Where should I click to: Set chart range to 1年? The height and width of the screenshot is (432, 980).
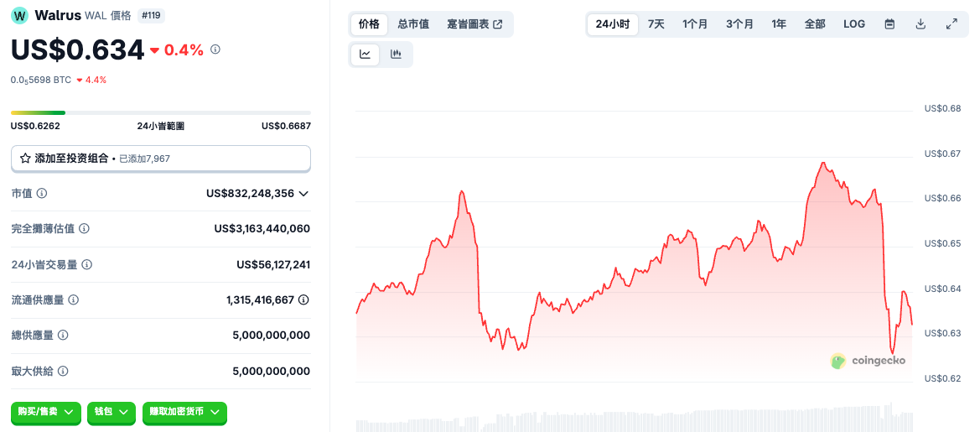[779, 24]
